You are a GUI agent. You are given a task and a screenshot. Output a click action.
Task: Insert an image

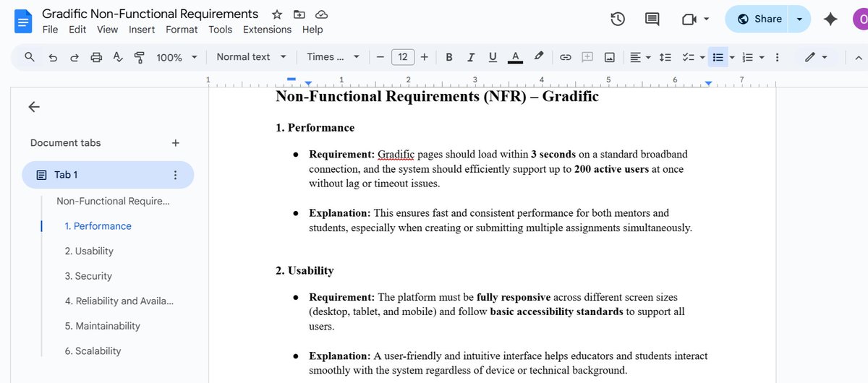click(610, 57)
